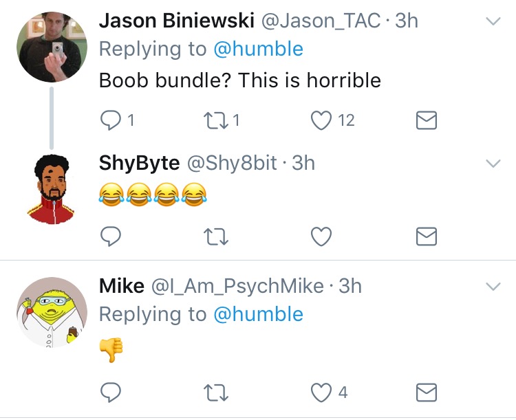View Jason Biniewski's profile photo

[x=52, y=47]
